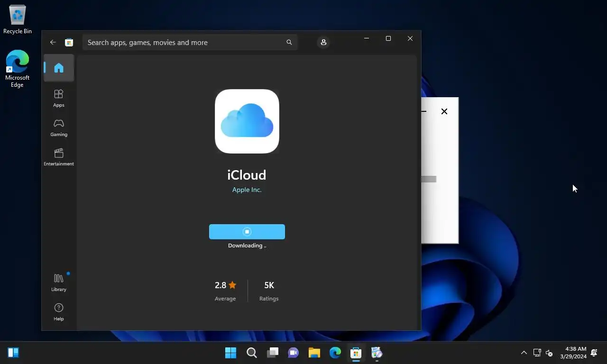Viewport: 607px width, 364px height.
Task: Open Task View on the taskbar
Action: tap(273, 353)
